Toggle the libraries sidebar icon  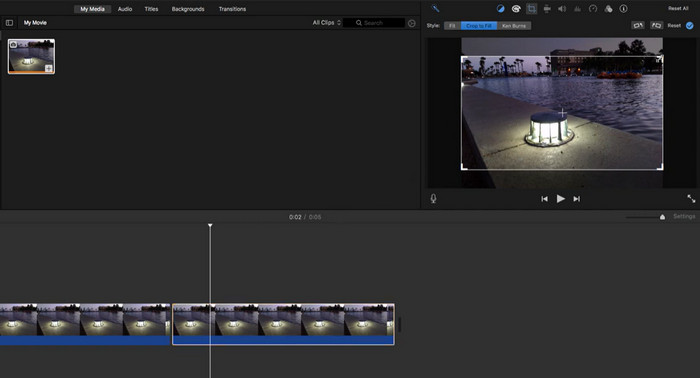[x=9, y=23]
